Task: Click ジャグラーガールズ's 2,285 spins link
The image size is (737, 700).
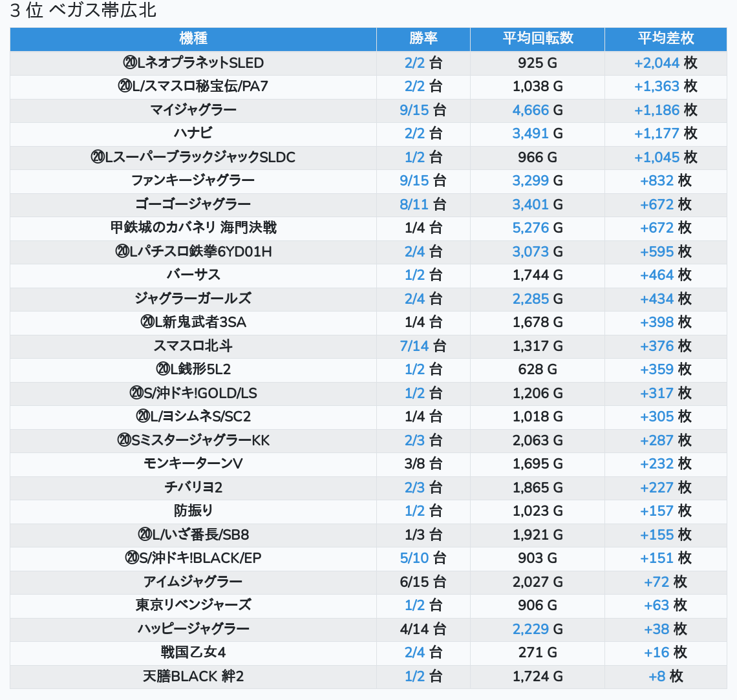Action: [530, 299]
